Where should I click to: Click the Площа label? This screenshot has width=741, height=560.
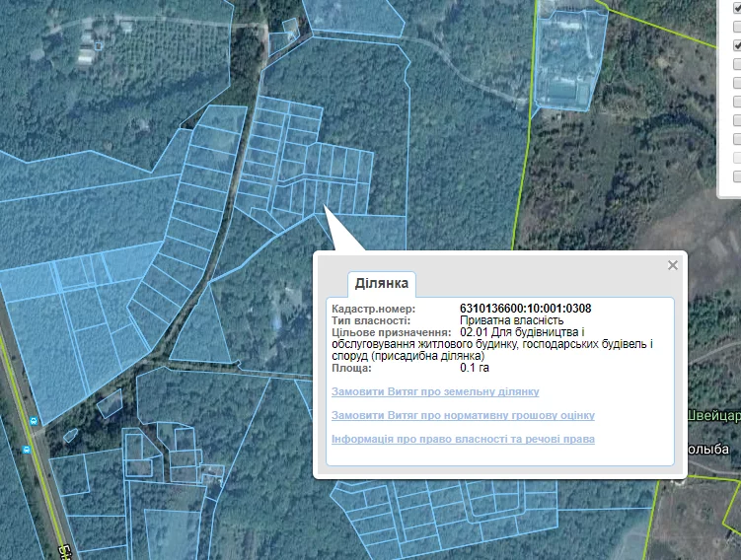[x=351, y=368]
